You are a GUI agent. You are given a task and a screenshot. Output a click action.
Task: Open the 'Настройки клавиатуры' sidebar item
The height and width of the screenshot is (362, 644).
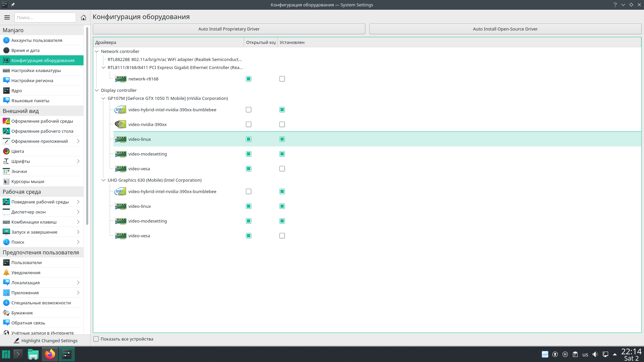(x=36, y=70)
